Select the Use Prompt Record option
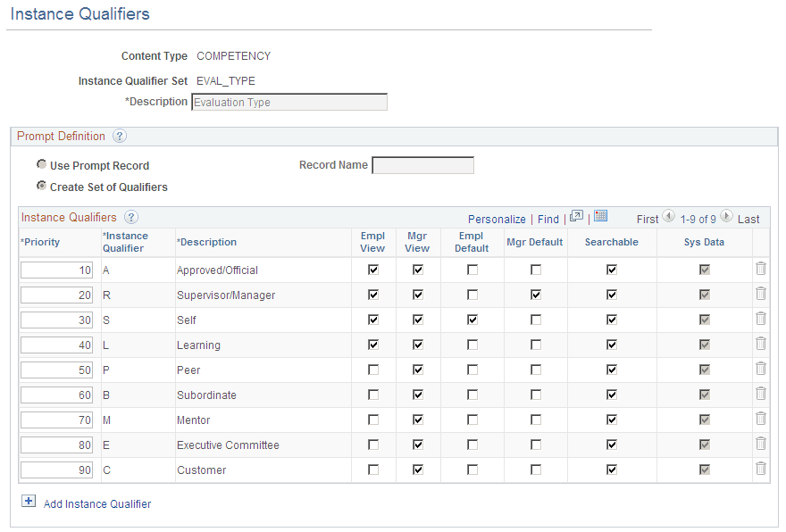 click(41, 164)
